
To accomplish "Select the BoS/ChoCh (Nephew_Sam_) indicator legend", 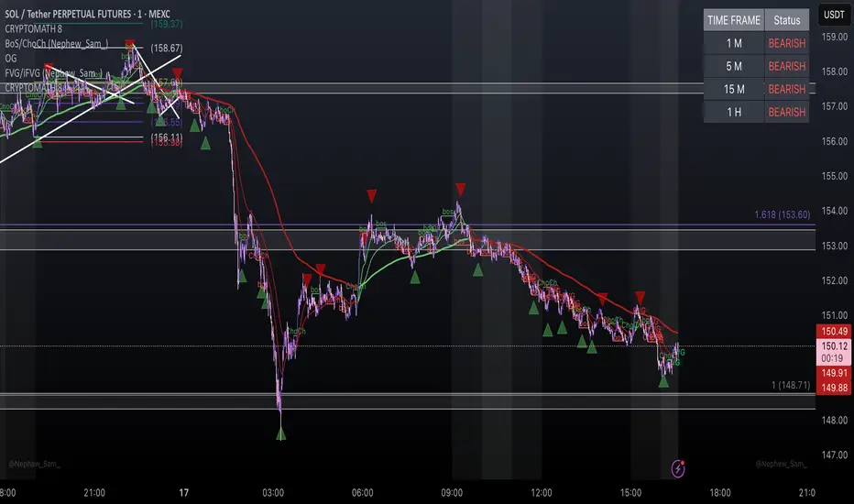I will [x=57, y=44].
